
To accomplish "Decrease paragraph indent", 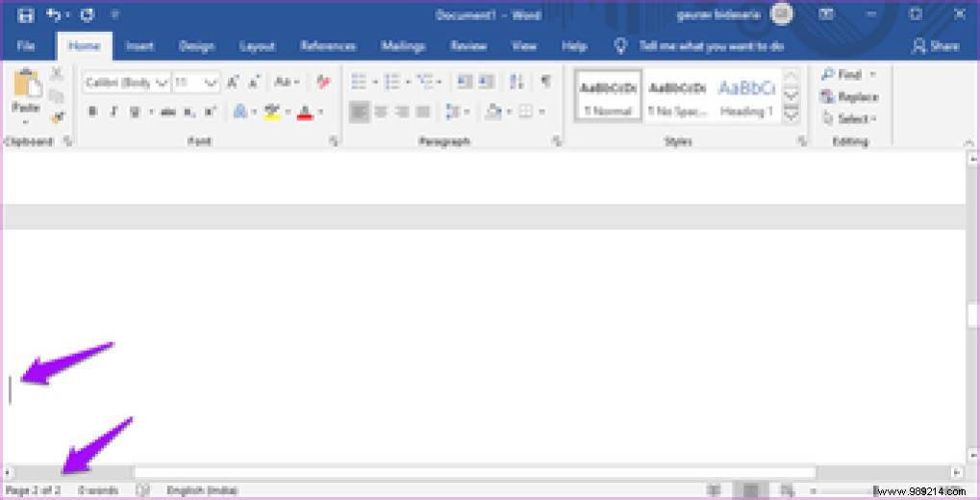I will click(x=465, y=81).
